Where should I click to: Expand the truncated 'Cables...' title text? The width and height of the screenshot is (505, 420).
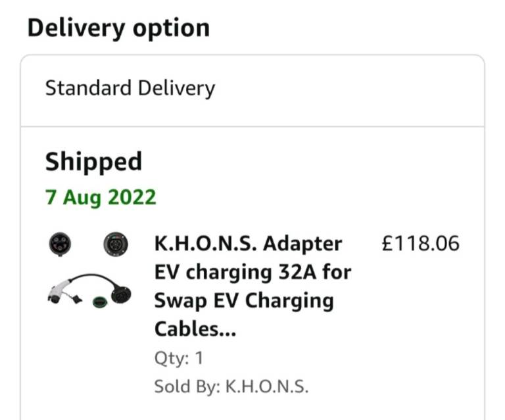195,329
